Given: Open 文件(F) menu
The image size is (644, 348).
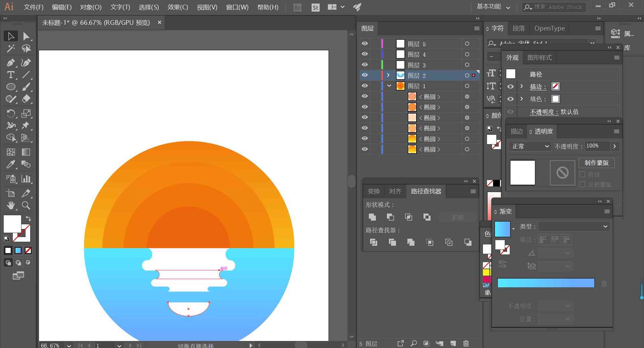Looking at the screenshot, I should (x=34, y=7).
